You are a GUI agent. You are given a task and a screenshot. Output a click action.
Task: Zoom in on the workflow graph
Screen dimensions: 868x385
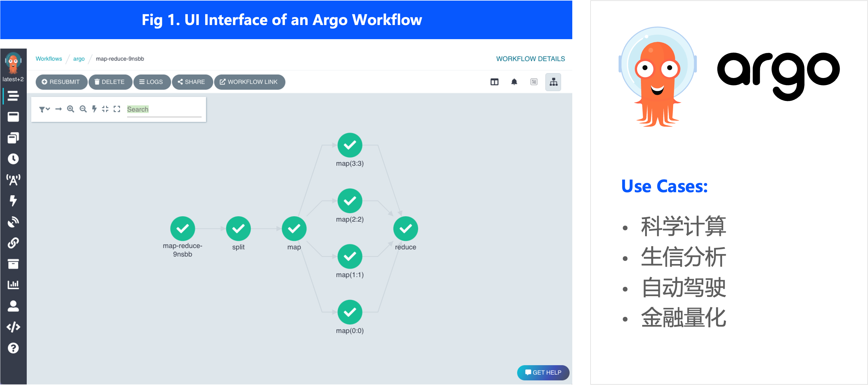70,109
